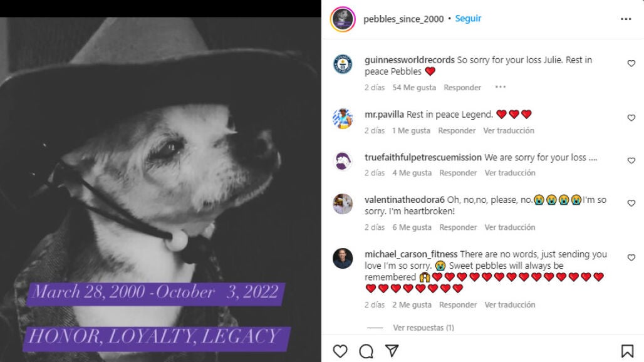
Task: Like the guinnessworldrecords comment
Action: pyautogui.click(x=631, y=63)
